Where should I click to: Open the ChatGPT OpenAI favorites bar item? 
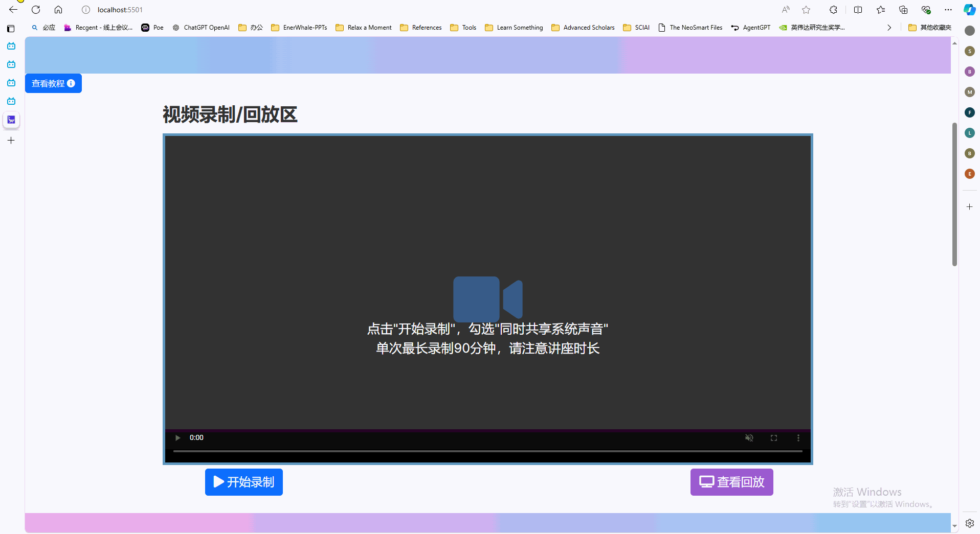point(201,28)
